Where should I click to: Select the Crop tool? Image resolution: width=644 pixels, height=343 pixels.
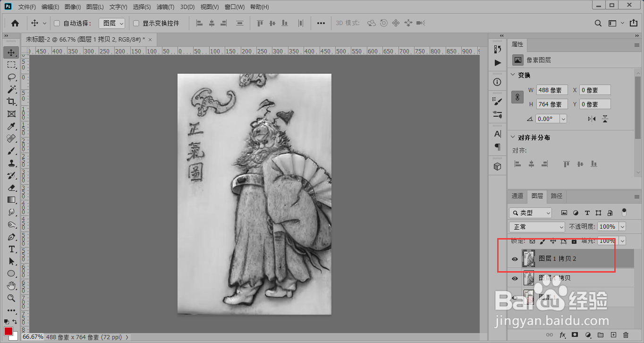(x=11, y=102)
